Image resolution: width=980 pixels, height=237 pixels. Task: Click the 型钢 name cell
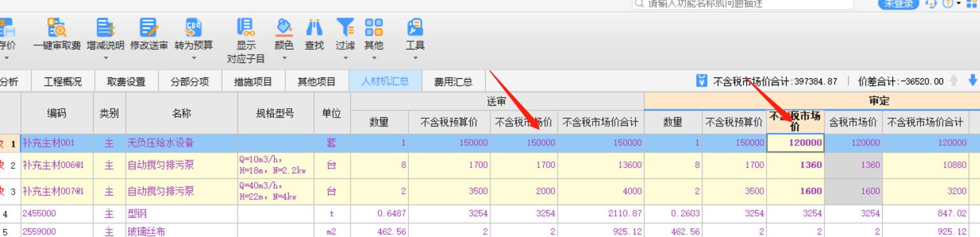(x=181, y=215)
